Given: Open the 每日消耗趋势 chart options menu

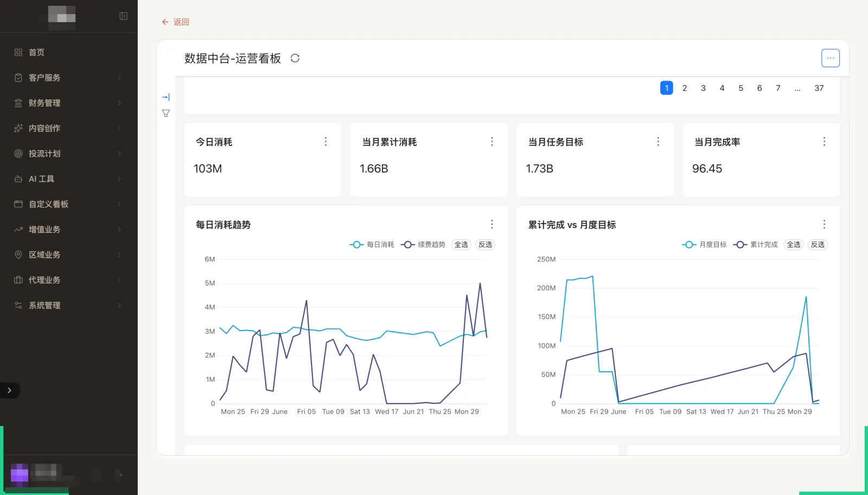Looking at the screenshot, I should click(492, 224).
